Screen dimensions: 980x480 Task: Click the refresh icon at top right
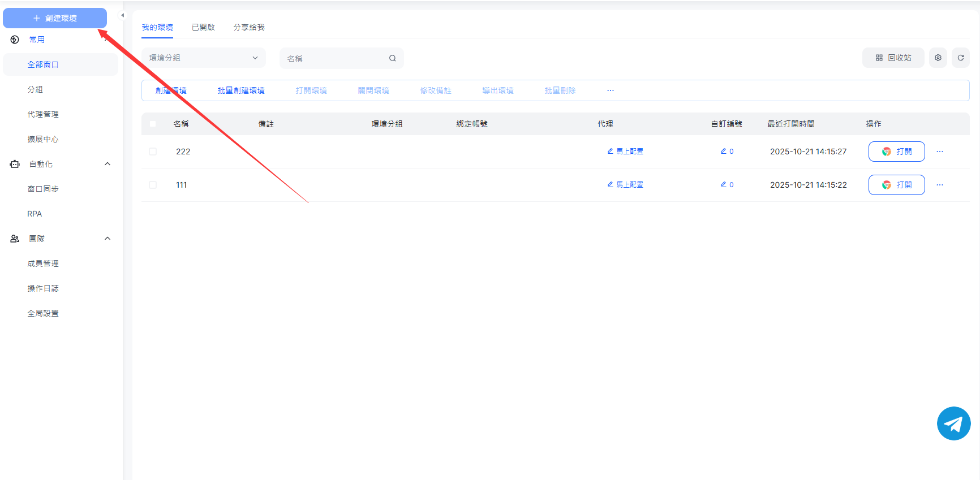[x=960, y=58]
